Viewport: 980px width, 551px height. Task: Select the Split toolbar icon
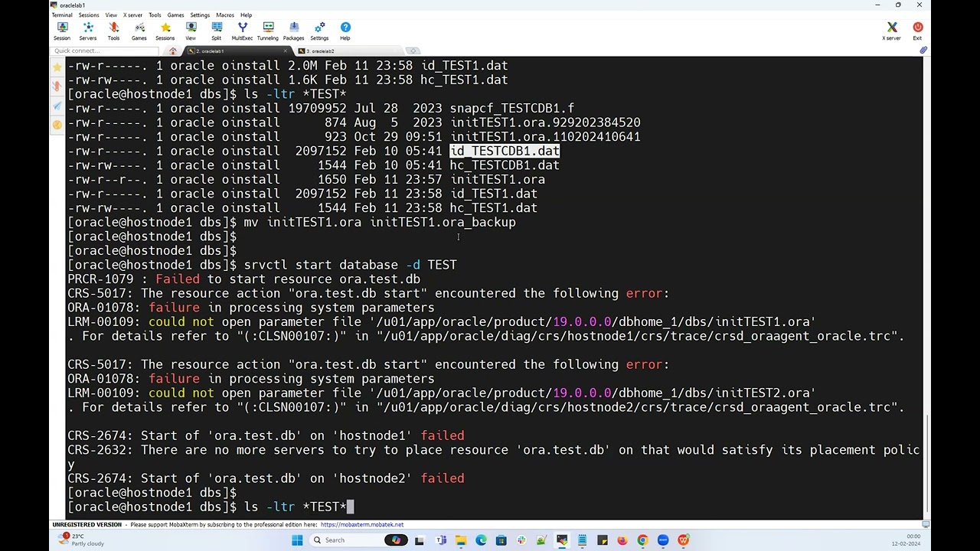click(x=217, y=31)
